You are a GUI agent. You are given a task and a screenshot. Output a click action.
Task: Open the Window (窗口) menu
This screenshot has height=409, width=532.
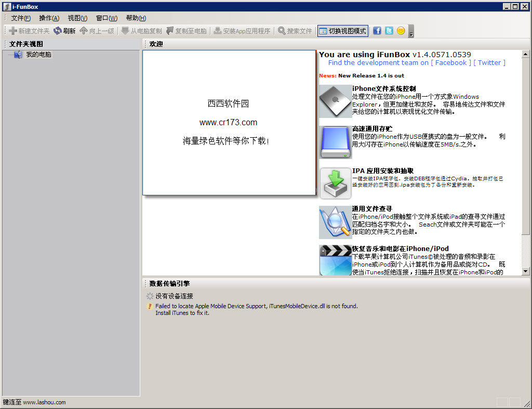click(x=107, y=18)
